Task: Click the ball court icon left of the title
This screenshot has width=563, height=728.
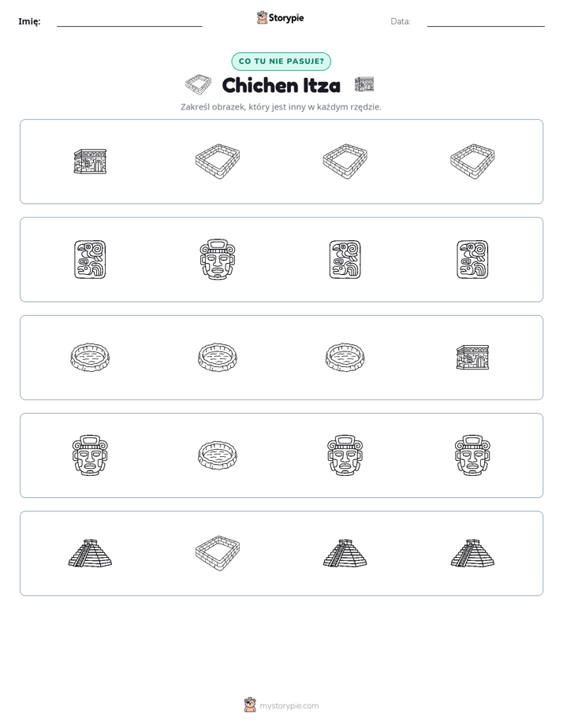Action: click(x=199, y=84)
